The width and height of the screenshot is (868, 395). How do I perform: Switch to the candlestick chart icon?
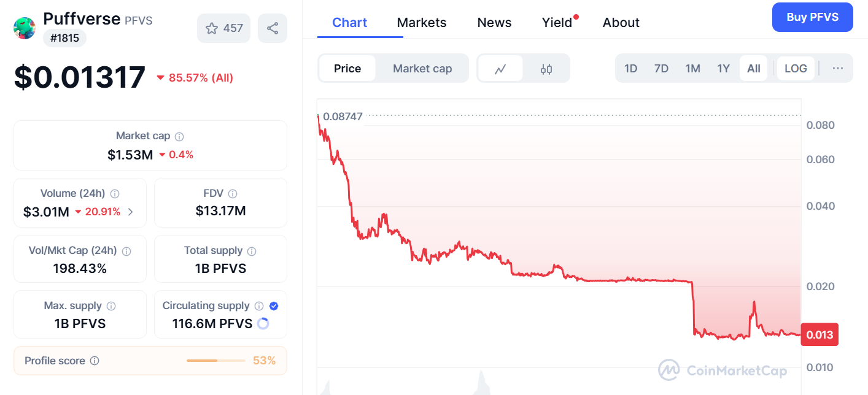tap(546, 69)
